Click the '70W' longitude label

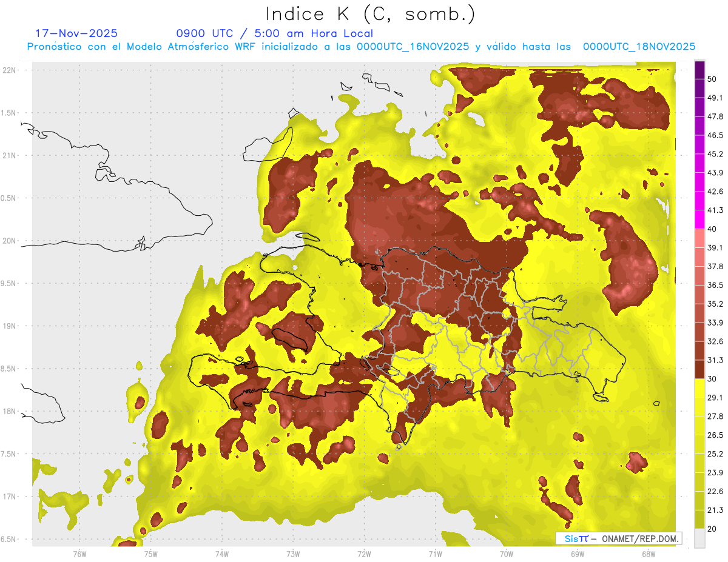(507, 554)
